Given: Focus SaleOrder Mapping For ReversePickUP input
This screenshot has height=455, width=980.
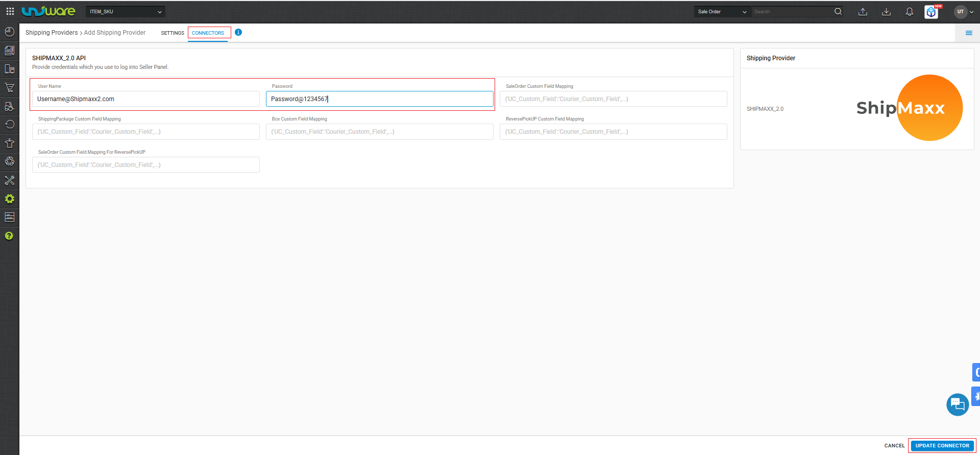Looking at the screenshot, I should (x=146, y=165).
